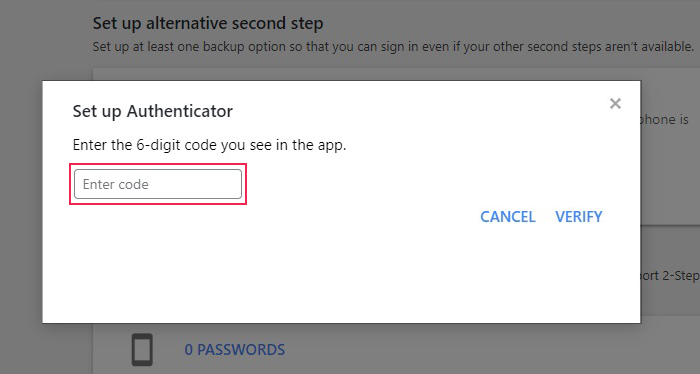Click the partially hidden "phone is" text

(665, 120)
